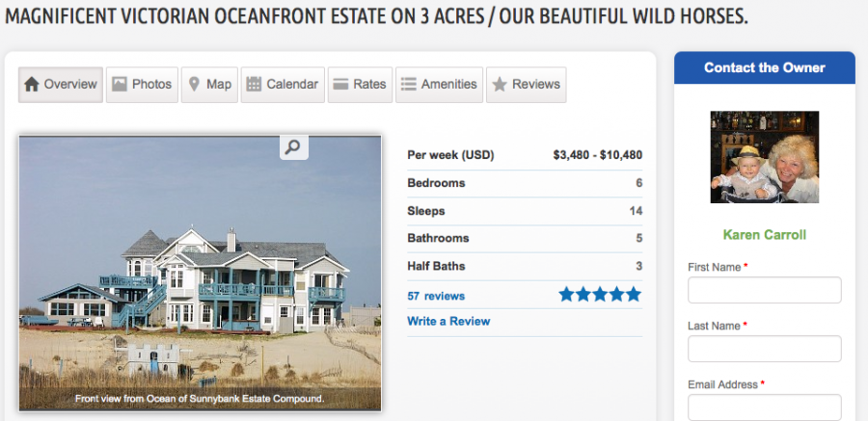Click owner name Karen Carroll
This screenshot has width=868, height=421.
pos(764,235)
